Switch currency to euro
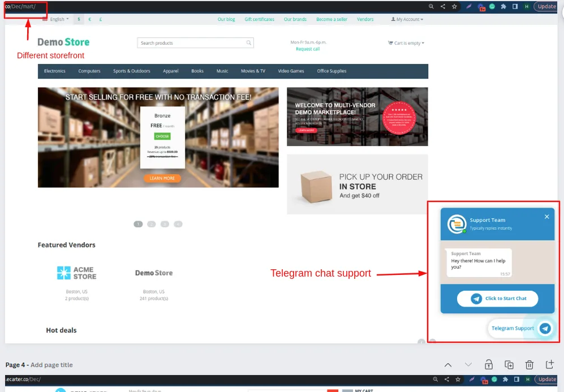The height and width of the screenshot is (392, 564). [89, 19]
